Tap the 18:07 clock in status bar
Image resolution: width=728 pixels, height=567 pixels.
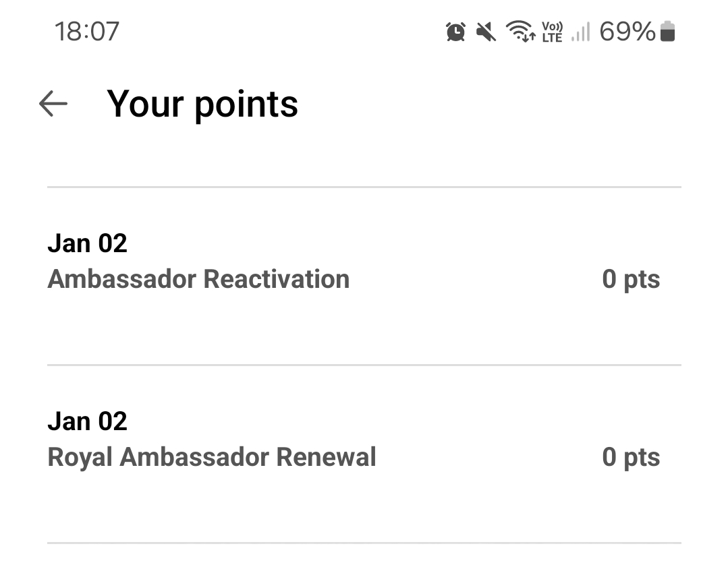click(x=87, y=32)
